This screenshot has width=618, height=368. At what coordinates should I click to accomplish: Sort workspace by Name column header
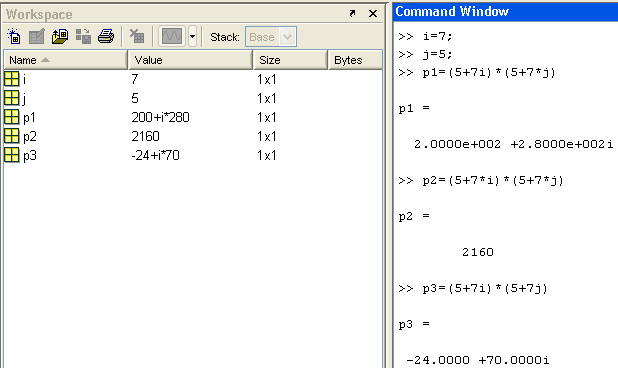(65, 60)
